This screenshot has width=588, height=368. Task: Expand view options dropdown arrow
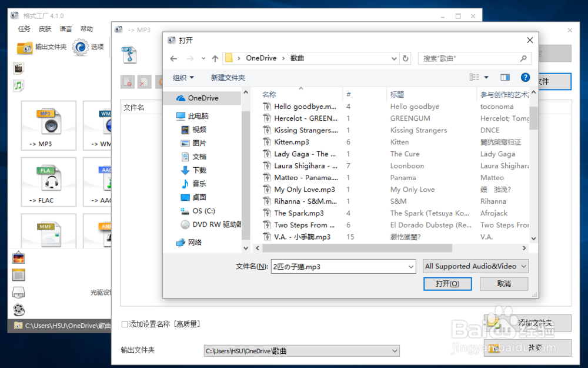tap(486, 77)
